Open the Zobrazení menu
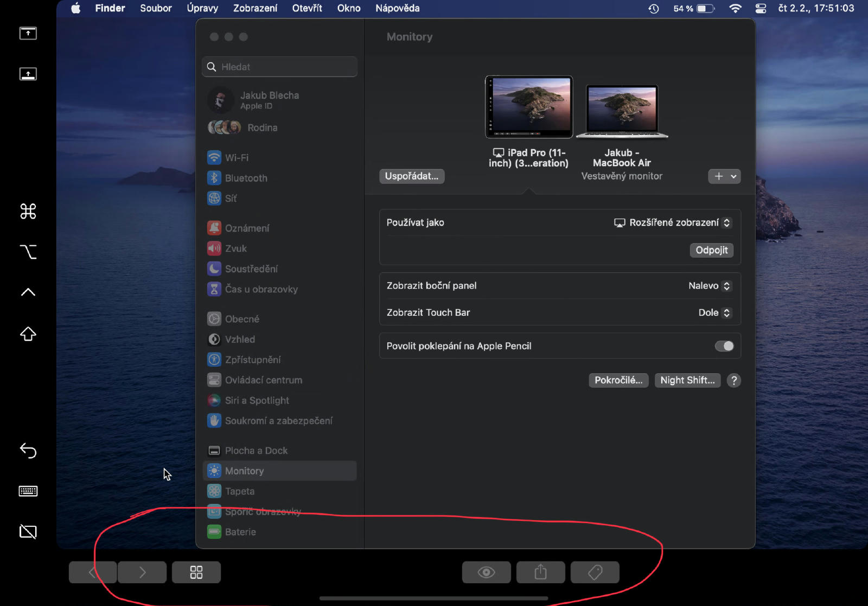 coord(255,8)
